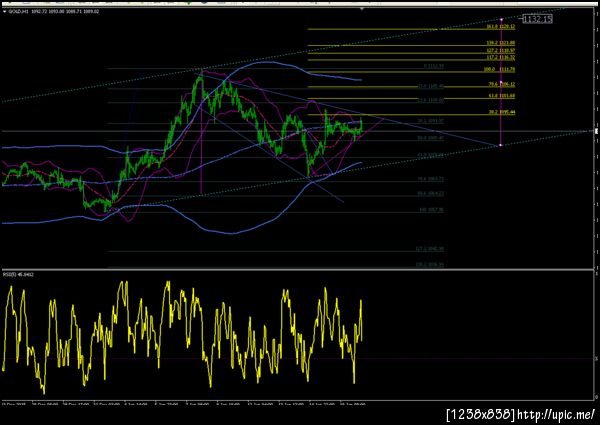This screenshot has width=600, height=425.
Task: Click the RSI indicator label in subwindow
Action: point(18,275)
